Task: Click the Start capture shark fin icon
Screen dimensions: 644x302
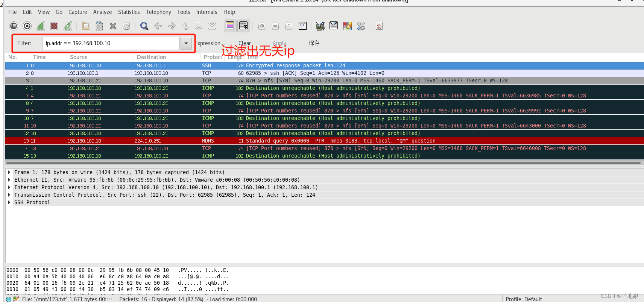Action: click(41, 26)
